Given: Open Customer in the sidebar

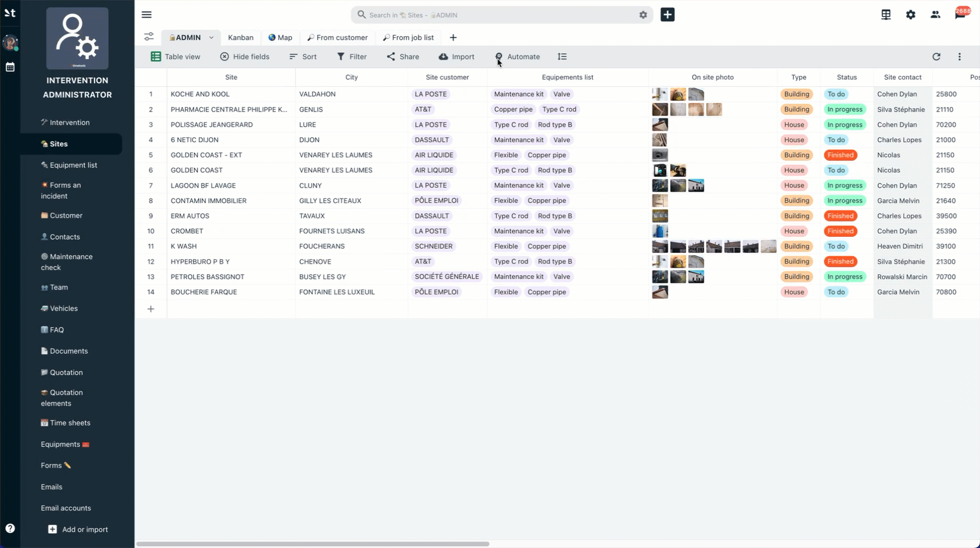Looking at the screenshot, I should [x=62, y=216].
